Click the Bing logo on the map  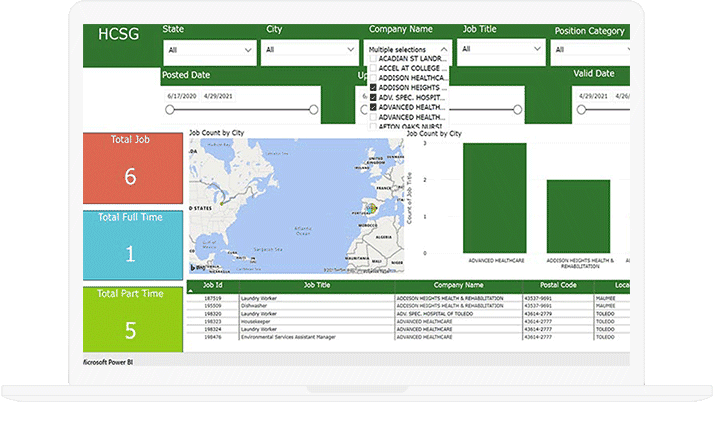197,268
